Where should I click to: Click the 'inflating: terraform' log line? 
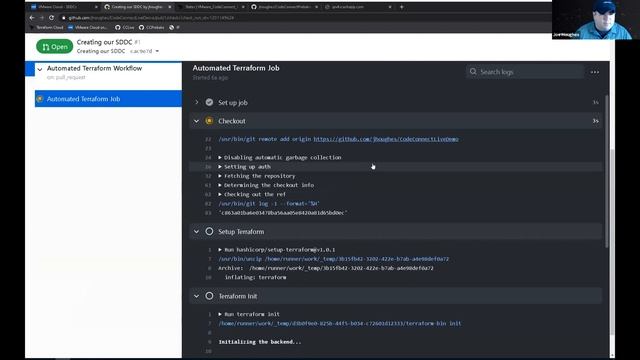256,277
